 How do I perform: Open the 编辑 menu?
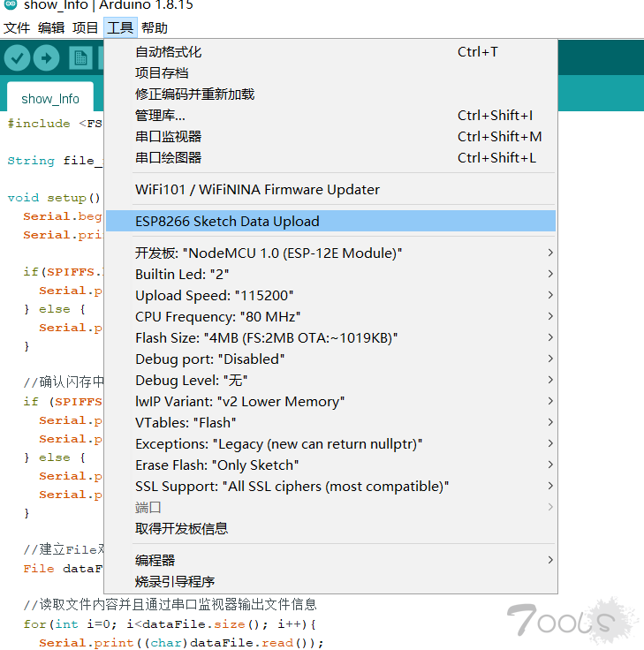click(51, 27)
